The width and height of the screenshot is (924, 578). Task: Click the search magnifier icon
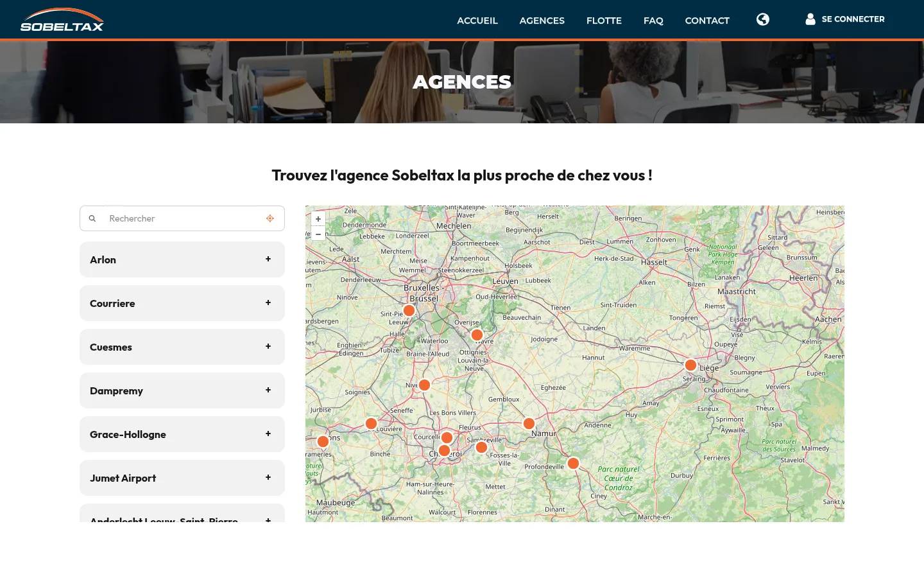pyautogui.click(x=92, y=218)
